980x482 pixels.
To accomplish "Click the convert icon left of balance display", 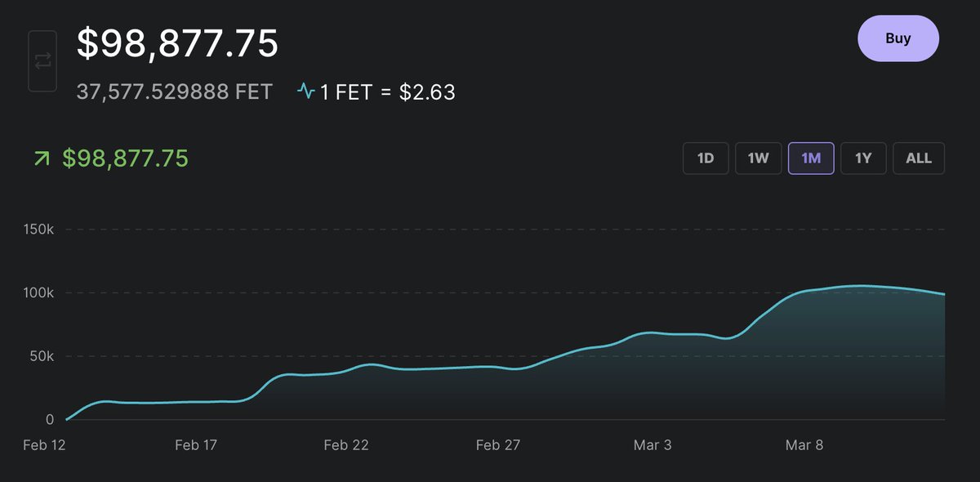I will (42, 60).
